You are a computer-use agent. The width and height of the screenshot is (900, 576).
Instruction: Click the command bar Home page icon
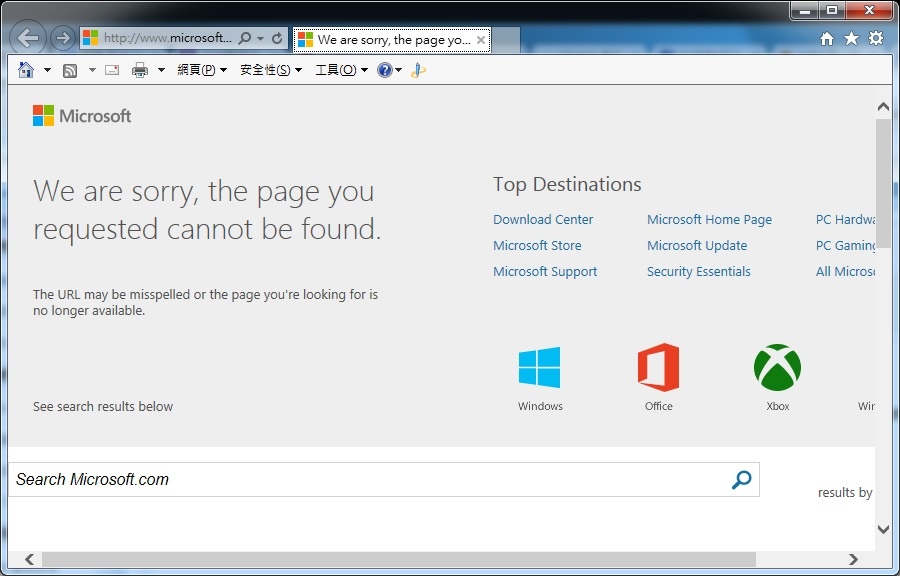(x=26, y=70)
